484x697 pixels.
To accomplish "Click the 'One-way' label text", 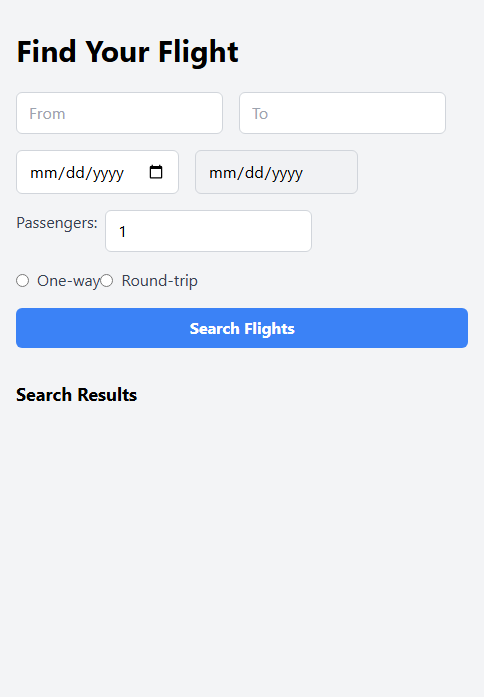I will [x=69, y=281].
